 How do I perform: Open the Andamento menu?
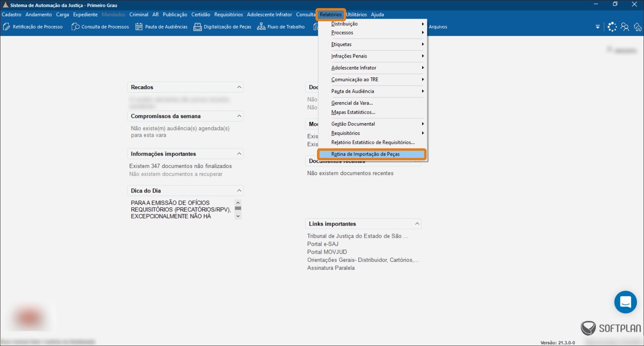tap(39, 14)
